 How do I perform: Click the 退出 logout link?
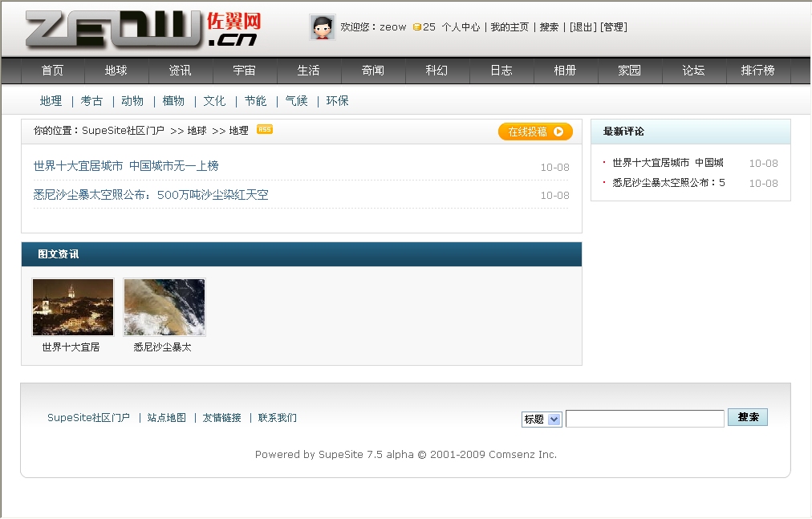coord(583,26)
